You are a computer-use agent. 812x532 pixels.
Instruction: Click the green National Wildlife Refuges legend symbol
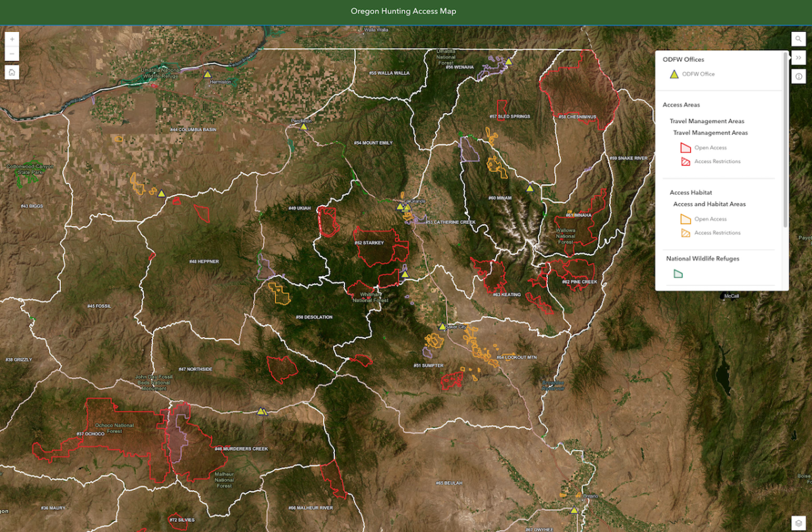677,273
